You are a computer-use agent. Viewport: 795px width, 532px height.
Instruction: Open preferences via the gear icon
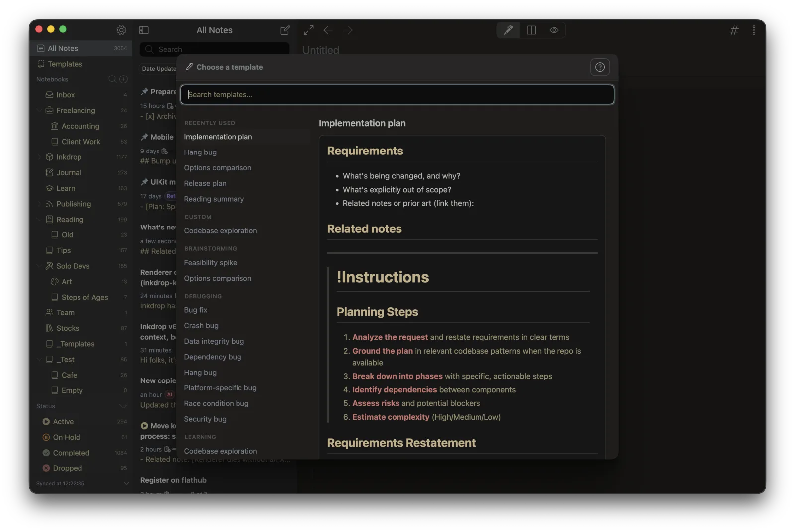pos(121,30)
